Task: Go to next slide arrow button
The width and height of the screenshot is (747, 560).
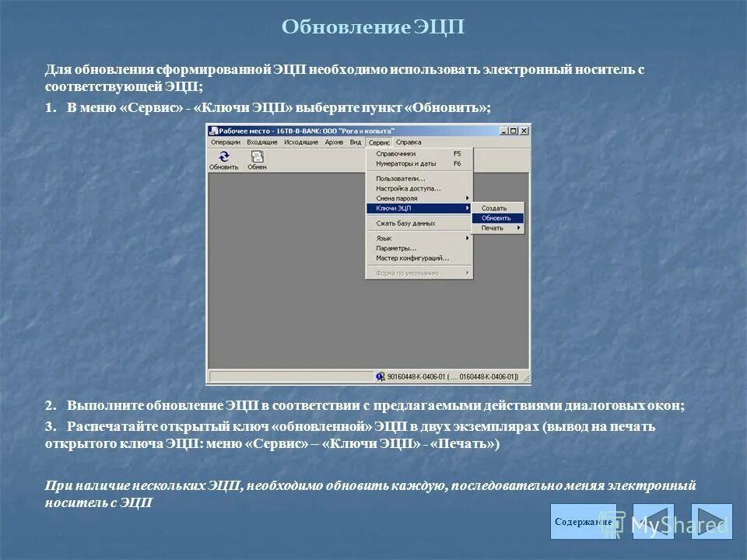Action: [x=711, y=521]
